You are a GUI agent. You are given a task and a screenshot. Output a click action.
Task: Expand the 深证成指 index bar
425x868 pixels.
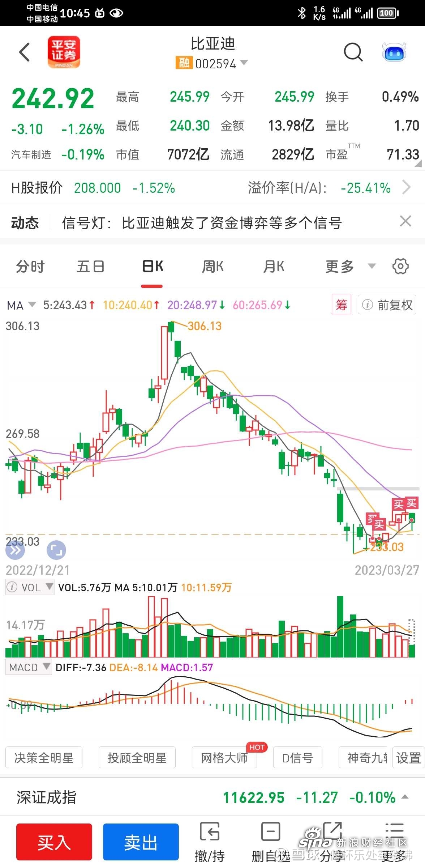tap(405, 797)
